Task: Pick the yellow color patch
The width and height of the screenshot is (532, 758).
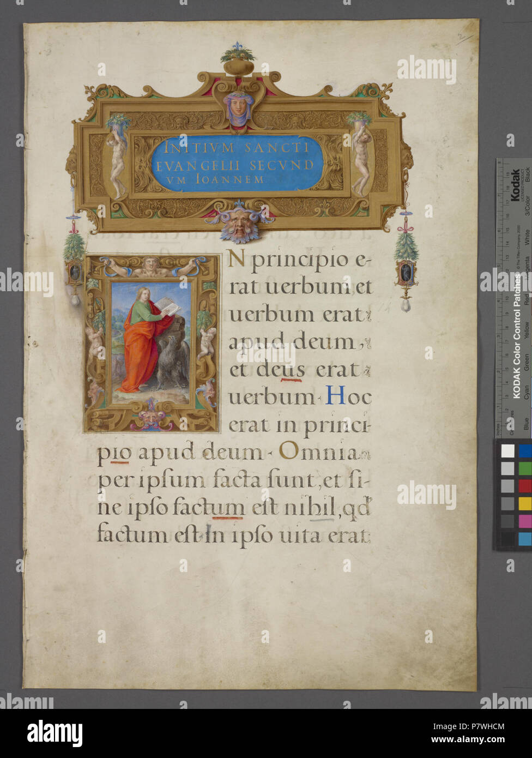Action: pyautogui.click(x=525, y=503)
